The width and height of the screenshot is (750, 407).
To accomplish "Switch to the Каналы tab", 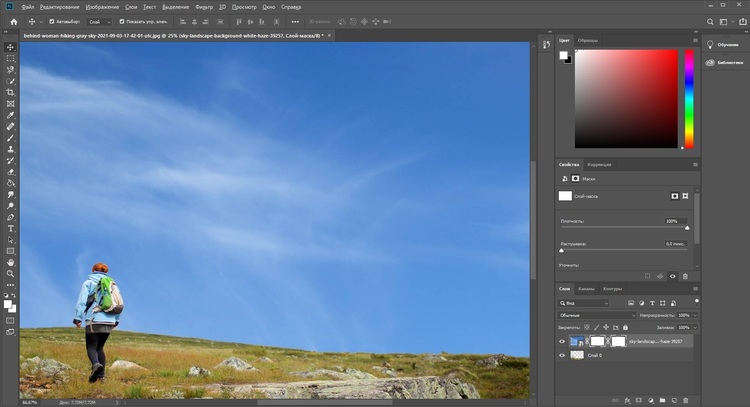I will point(587,289).
